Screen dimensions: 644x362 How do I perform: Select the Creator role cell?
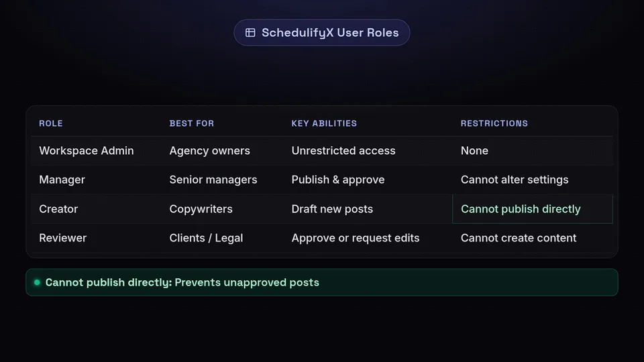click(x=58, y=209)
